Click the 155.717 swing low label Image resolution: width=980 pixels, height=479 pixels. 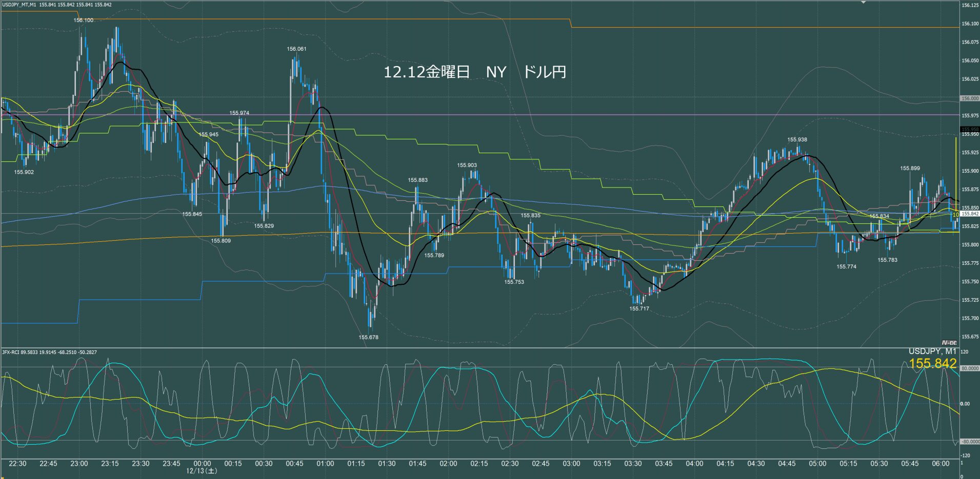pos(639,309)
